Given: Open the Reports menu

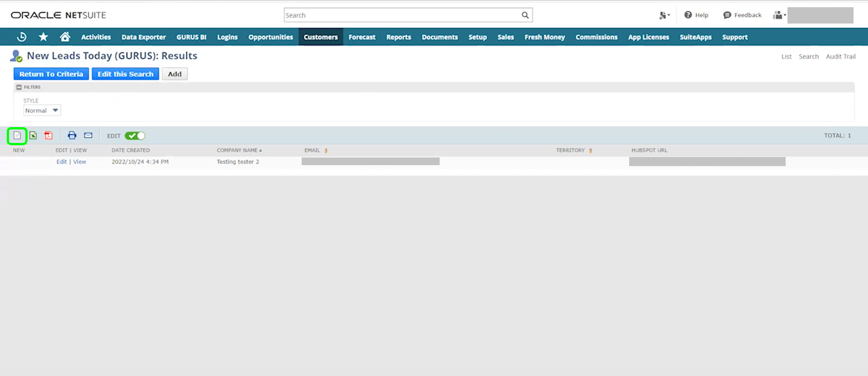Looking at the screenshot, I should 398,37.
